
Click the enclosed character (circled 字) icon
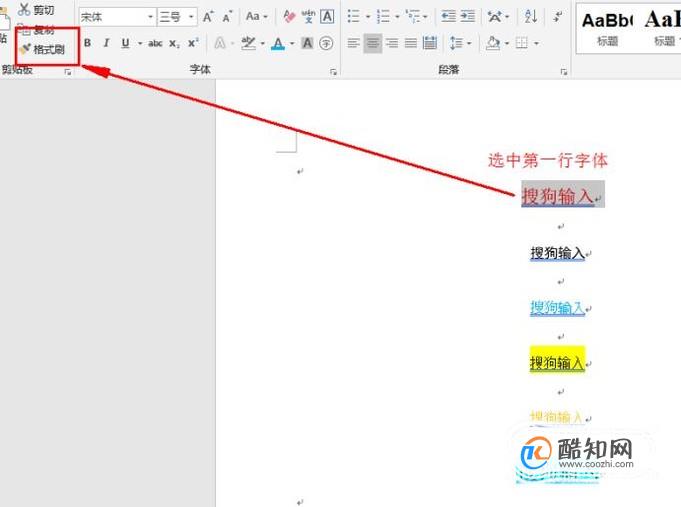coord(326,43)
